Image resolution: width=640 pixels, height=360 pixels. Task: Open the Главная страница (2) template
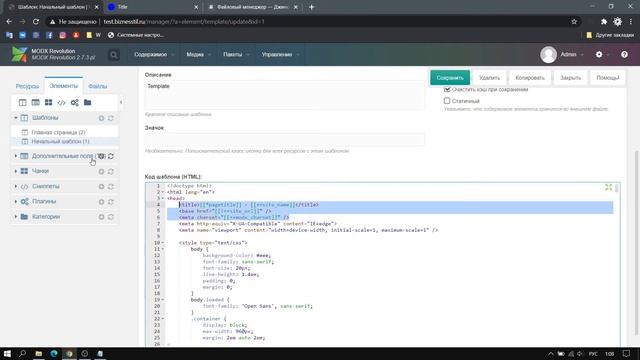pyautogui.click(x=58, y=132)
